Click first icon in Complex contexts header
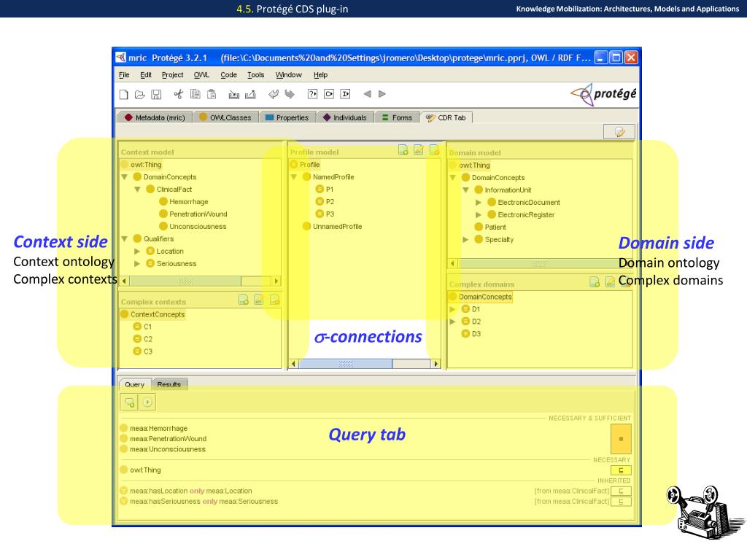This screenshot has height=560, width=747. (x=244, y=300)
